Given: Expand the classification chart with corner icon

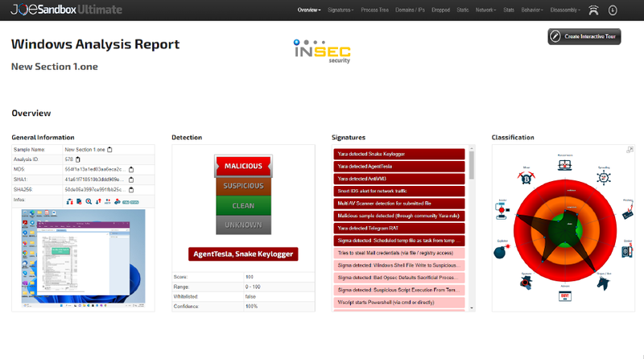Looking at the screenshot, I should point(630,150).
